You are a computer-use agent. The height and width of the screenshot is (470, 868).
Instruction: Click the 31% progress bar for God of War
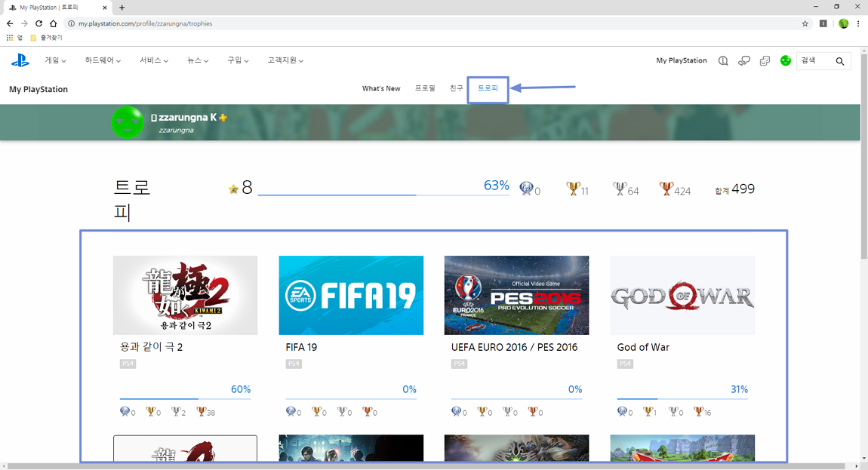[x=682, y=398]
